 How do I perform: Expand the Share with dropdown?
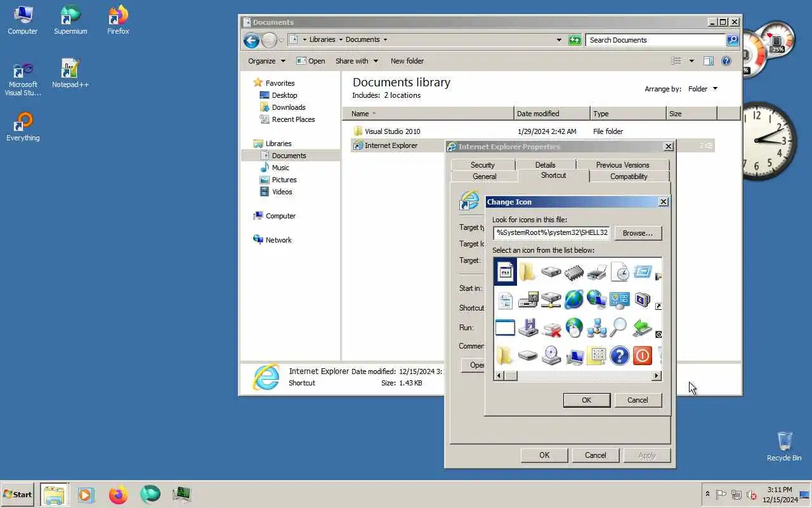pos(357,61)
